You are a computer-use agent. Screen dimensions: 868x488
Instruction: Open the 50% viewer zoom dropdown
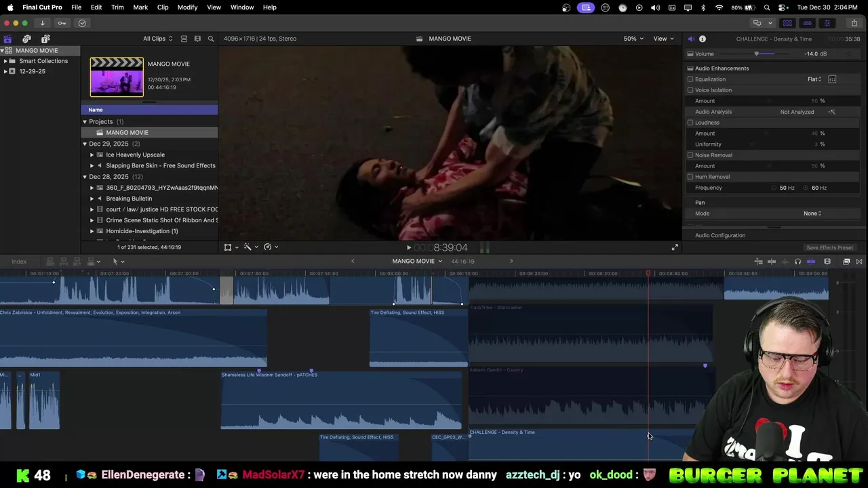point(633,39)
